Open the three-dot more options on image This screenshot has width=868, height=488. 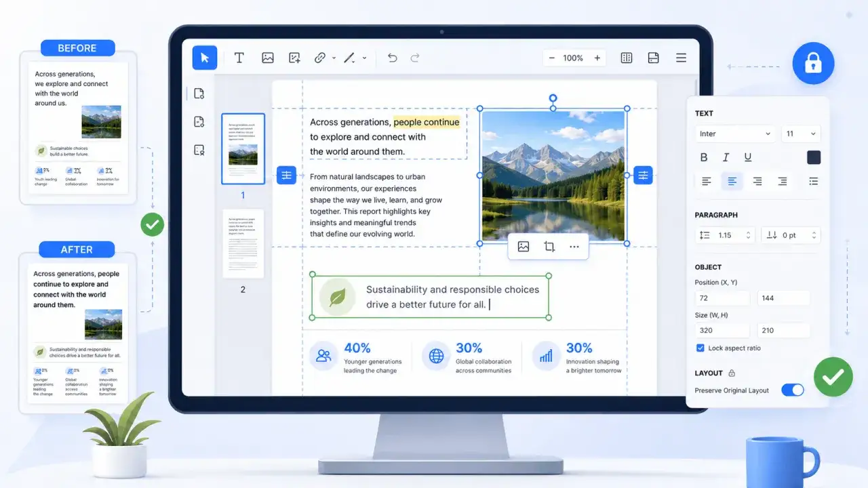[x=574, y=247]
